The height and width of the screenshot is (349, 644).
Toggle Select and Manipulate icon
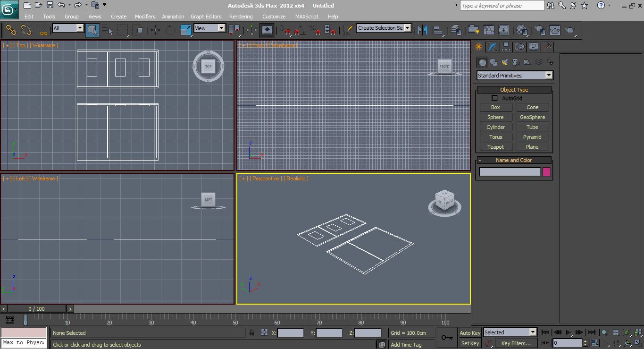pos(251,30)
